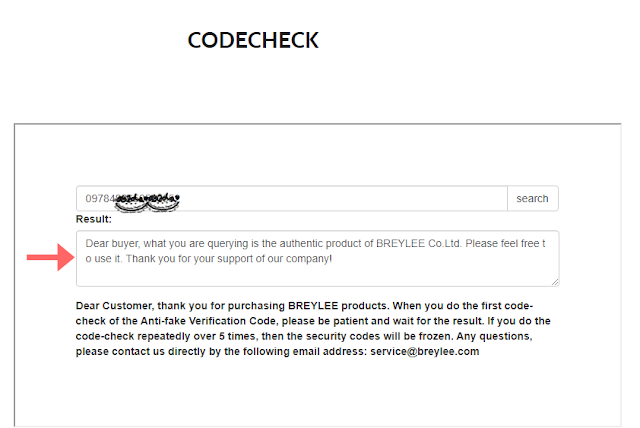
Task: Click the "Anti-fake Verification Code" phrase
Action: [x=209, y=321]
